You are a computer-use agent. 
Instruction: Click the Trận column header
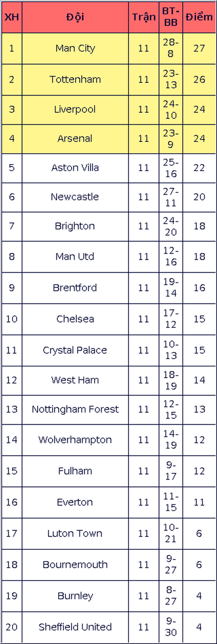[x=144, y=17]
